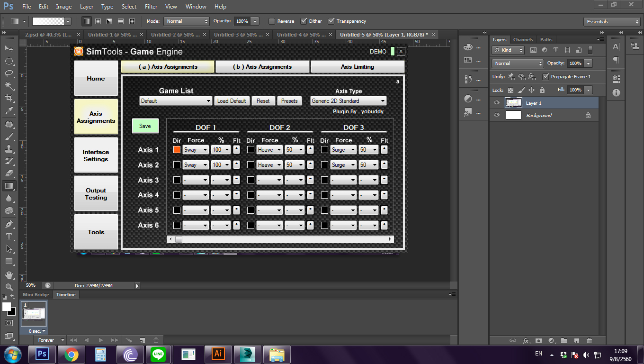The image size is (644, 364).
Task: Select the Clone Stamp tool
Action: click(x=9, y=149)
